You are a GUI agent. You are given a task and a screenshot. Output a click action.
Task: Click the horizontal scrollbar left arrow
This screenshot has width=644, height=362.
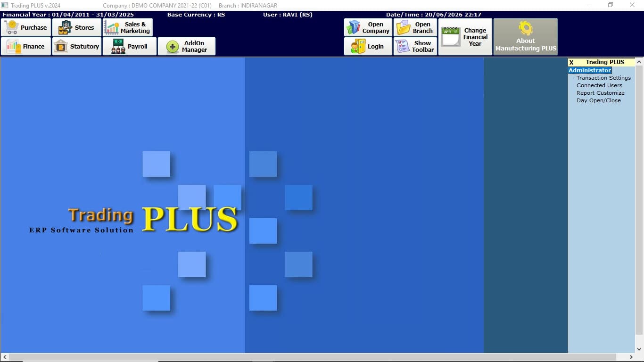4,357
